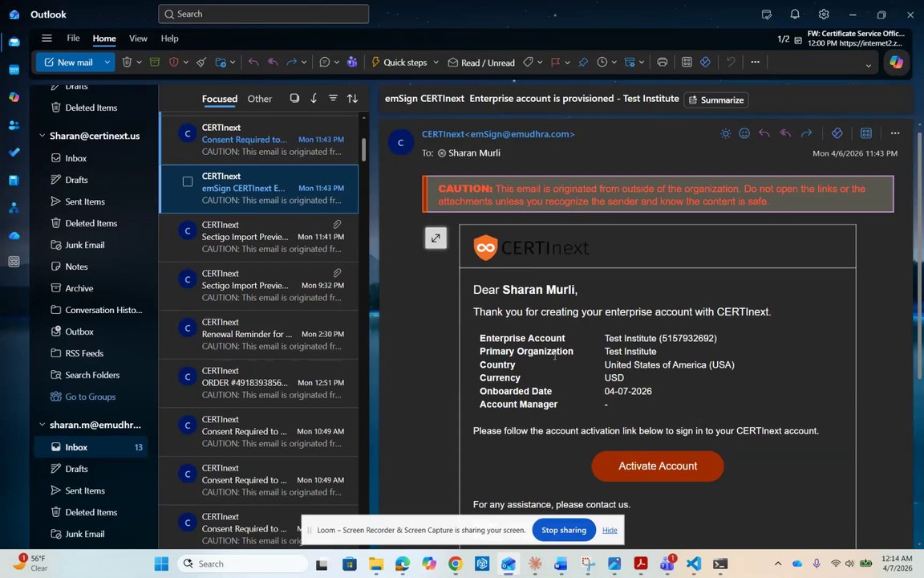Click the Select mode icon beside Other tab
Image resolution: width=924 pixels, height=578 pixels.
tap(294, 99)
